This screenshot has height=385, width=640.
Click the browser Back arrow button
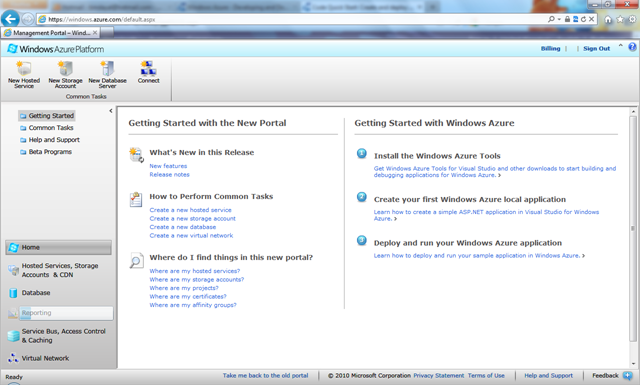click(x=11, y=19)
